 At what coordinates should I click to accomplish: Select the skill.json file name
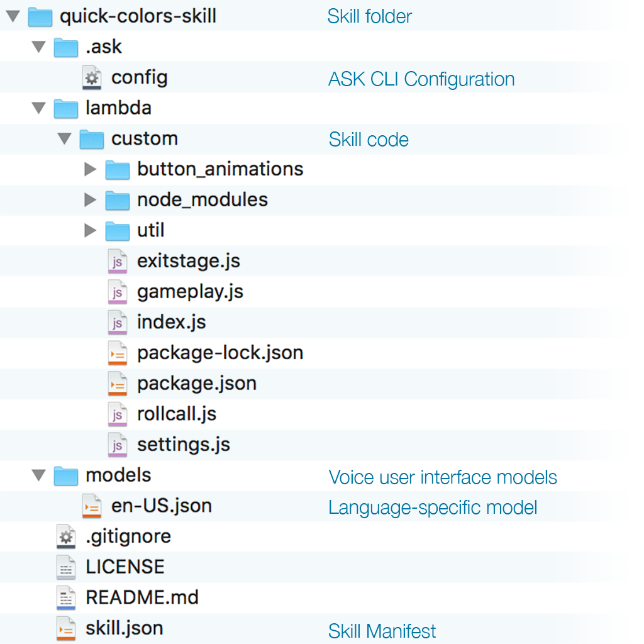click(x=124, y=629)
